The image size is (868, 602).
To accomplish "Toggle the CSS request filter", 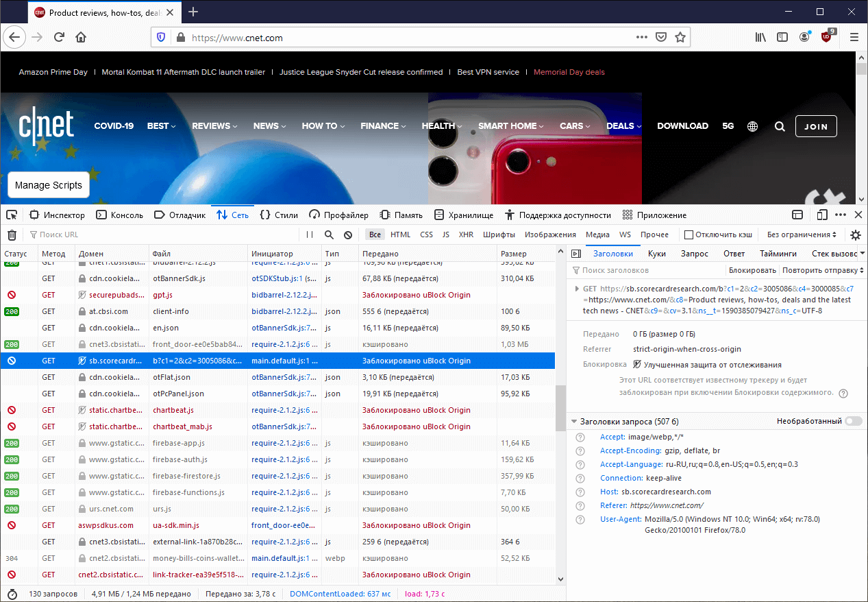I will [426, 234].
